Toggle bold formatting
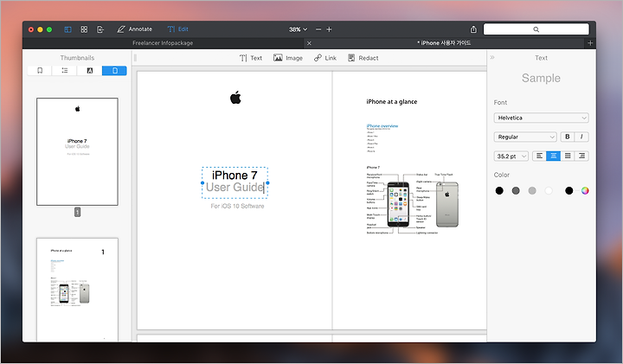The height and width of the screenshot is (364, 623). point(568,137)
